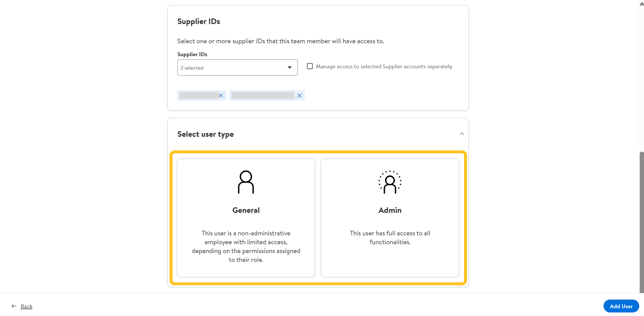
Task: Click the General user person icon
Action: click(x=246, y=182)
